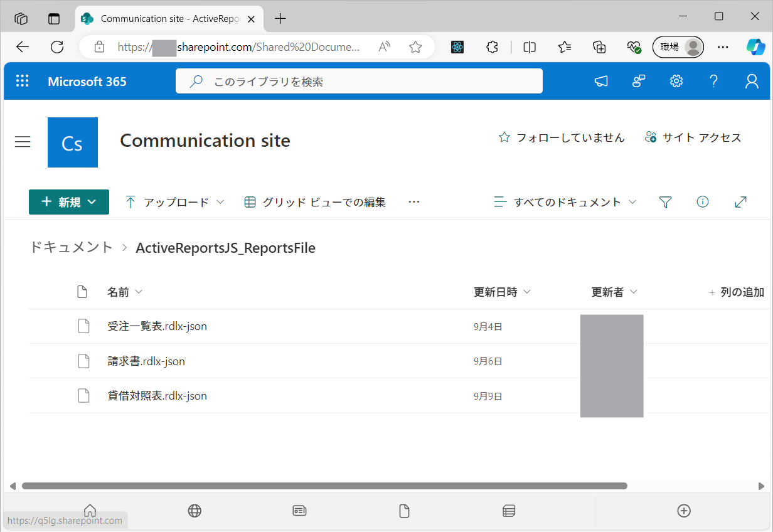Open a new browser tab
Image resolution: width=773 pixels, height=532 pixels.
click(280, 18)
